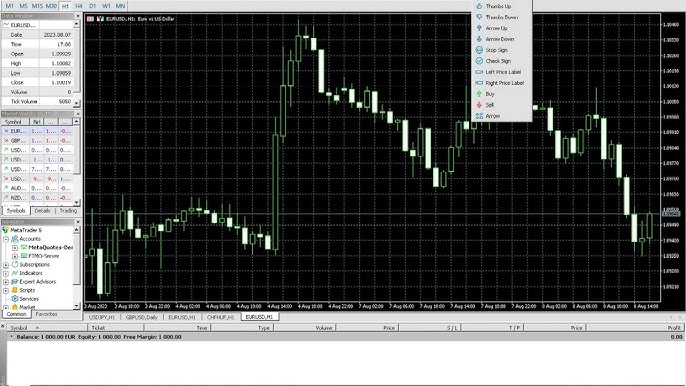686x386 pixels.
Task: Switch chart to W1 timeframe
Action: [106, 6]
